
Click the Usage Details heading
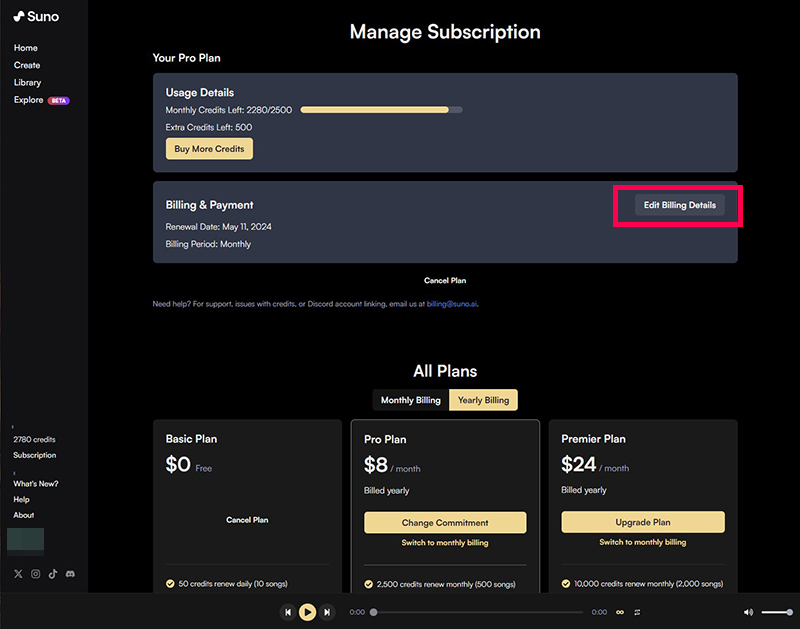click(x=200, y=92)
